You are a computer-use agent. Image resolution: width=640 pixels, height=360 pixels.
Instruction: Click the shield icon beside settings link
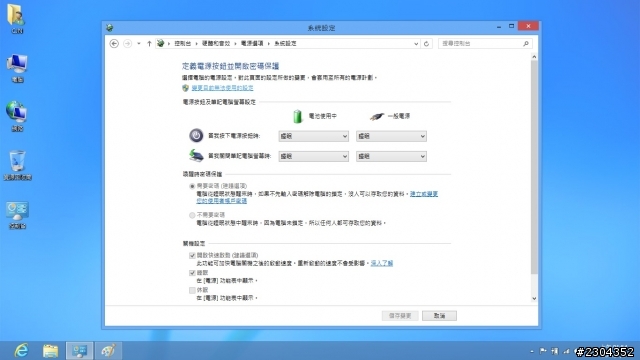tap(186, 88)
